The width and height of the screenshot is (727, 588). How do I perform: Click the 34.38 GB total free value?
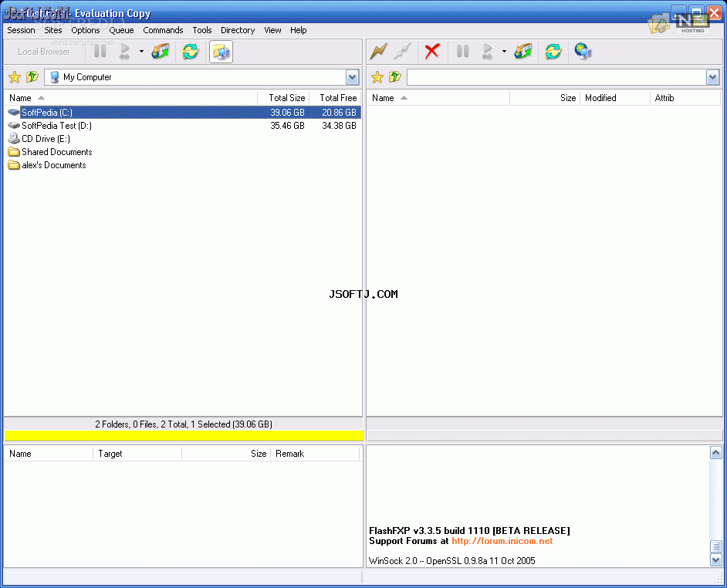pos(339,126)
